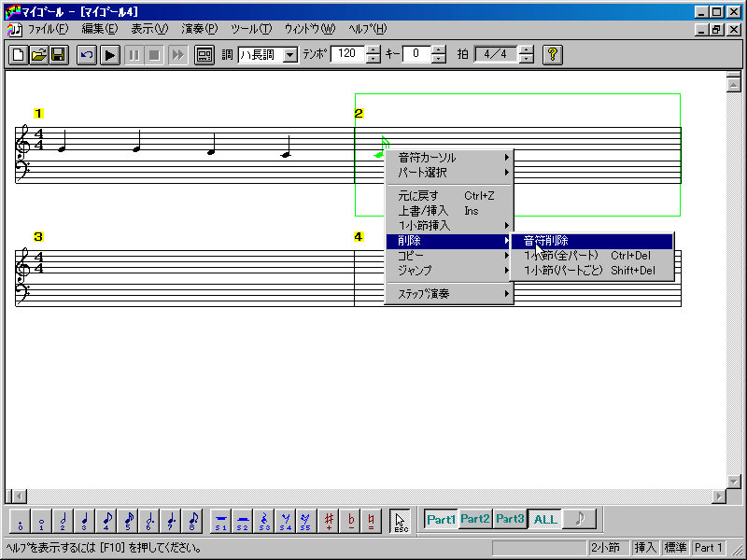Expand the ジャンプ submenu
747x560 pixels.
[x=449, y=271]
